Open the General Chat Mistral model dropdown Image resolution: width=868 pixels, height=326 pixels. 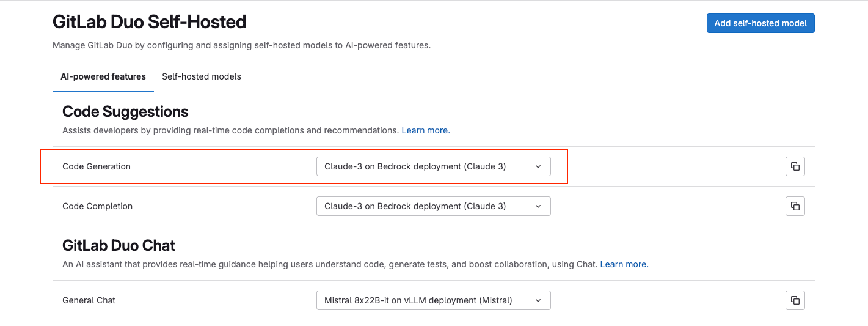[433, 300]
